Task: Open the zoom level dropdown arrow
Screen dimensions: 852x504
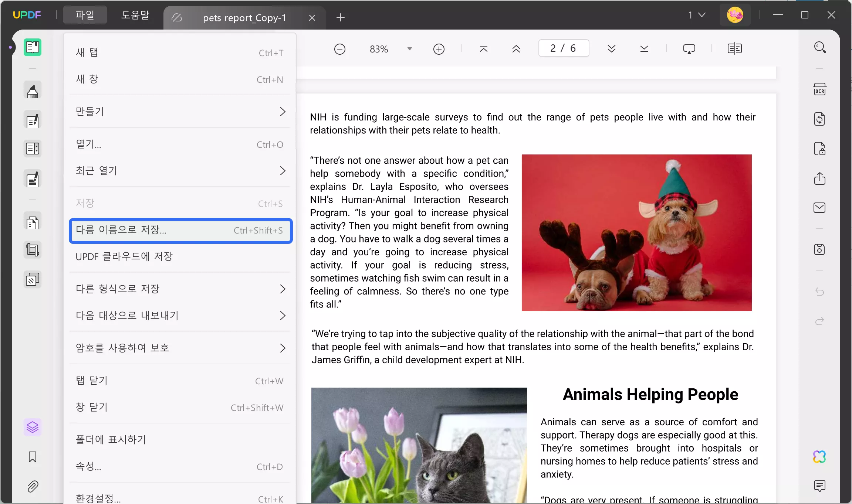Action: coord(410,49)
